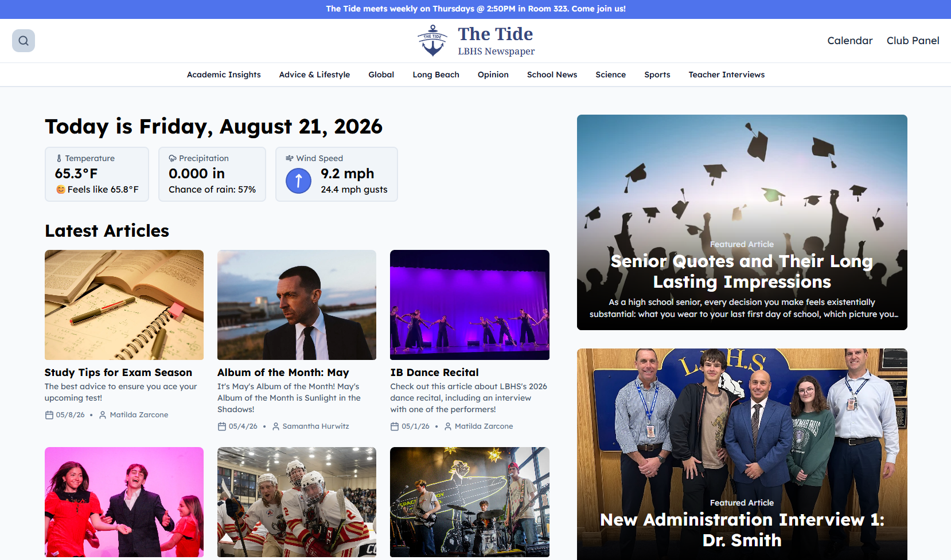Click the Study Tips article description text

click(121, 393)
